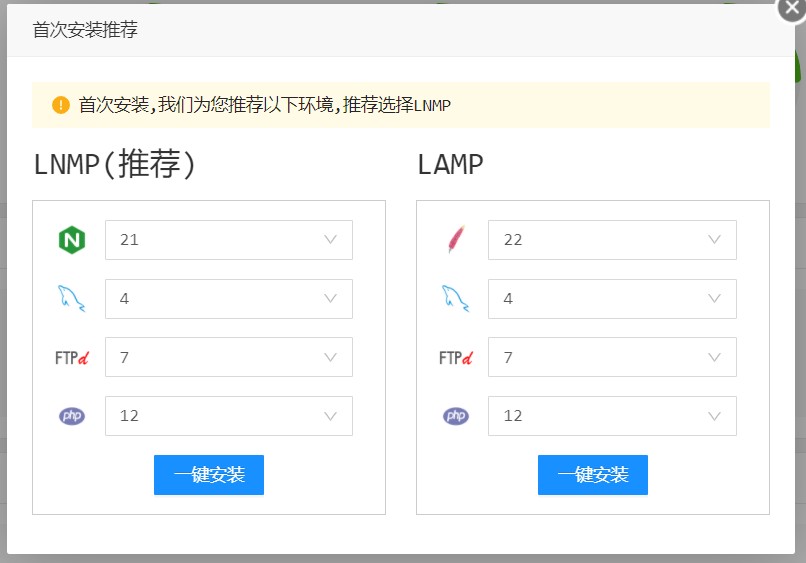The height and width of the screenshot is (563, 806).
Task: Click the orange warning icon in notice bar
Action: 61,105
